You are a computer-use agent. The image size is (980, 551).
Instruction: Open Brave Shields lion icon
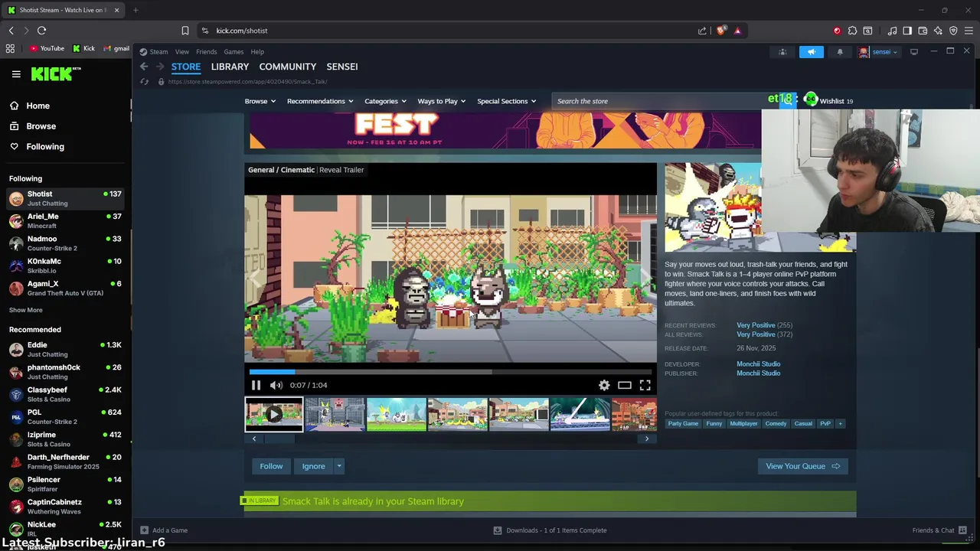[720, 31]
